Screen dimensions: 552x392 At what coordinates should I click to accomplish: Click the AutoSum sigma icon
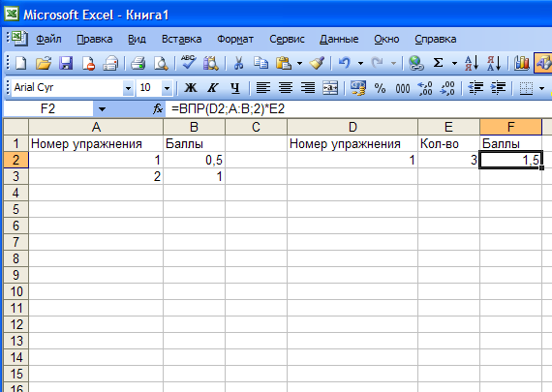click(438, 63)
